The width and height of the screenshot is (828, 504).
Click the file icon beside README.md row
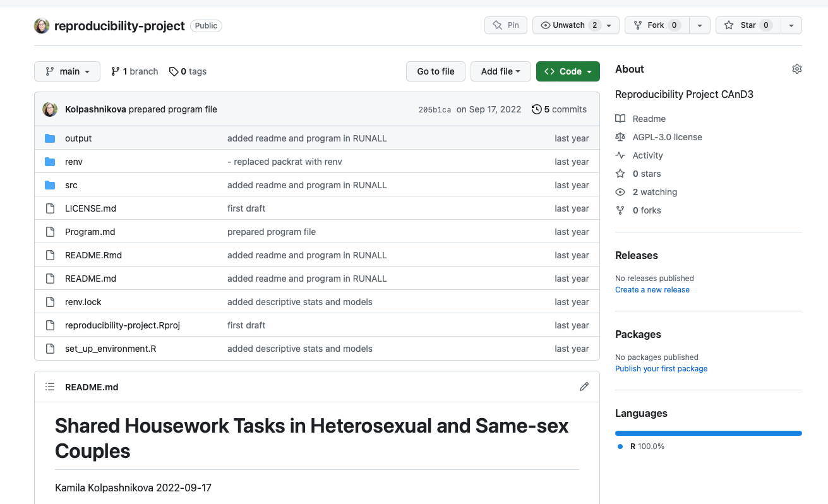(x=50, y=279)
